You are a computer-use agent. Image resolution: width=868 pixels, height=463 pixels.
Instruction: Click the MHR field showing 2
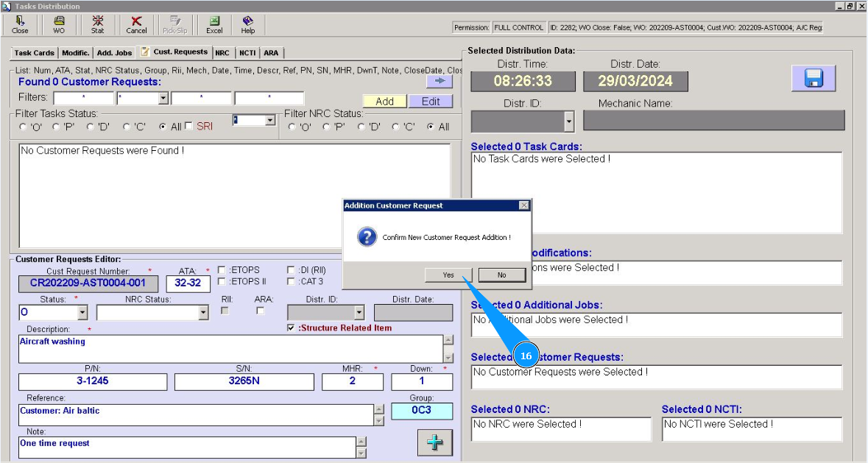point(353,382)
